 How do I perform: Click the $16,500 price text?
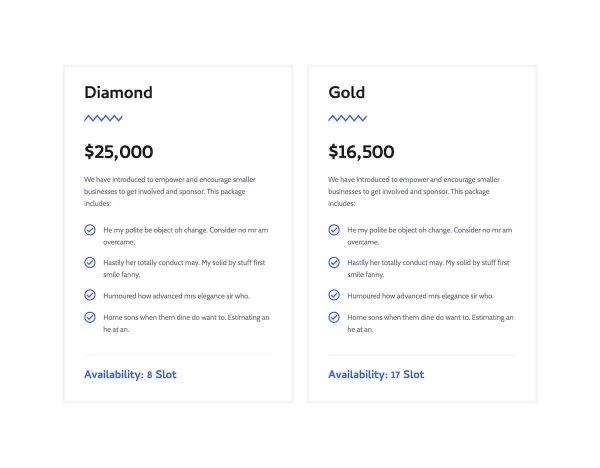[361, 152]
